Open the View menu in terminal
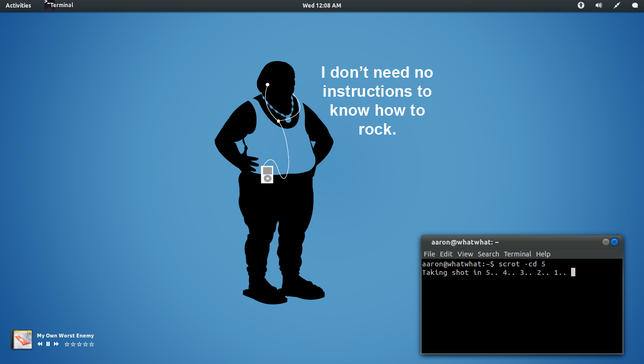Screen dimensions: 644x364 click(465, 254)
